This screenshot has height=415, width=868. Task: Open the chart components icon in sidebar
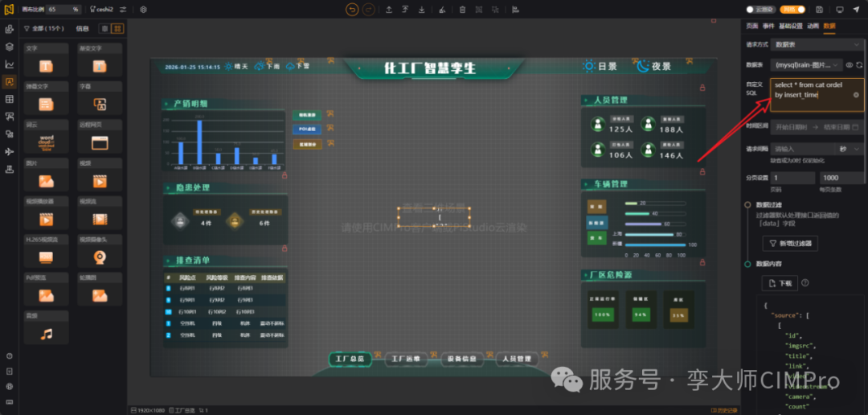click(10, 64)
